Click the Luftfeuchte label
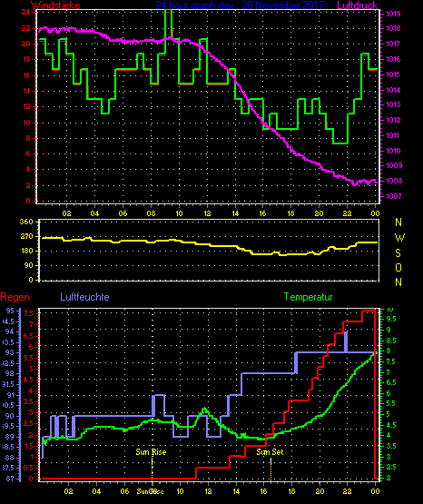Image resolution: width=423 pixels, height=504 pixels. (84, 297)
